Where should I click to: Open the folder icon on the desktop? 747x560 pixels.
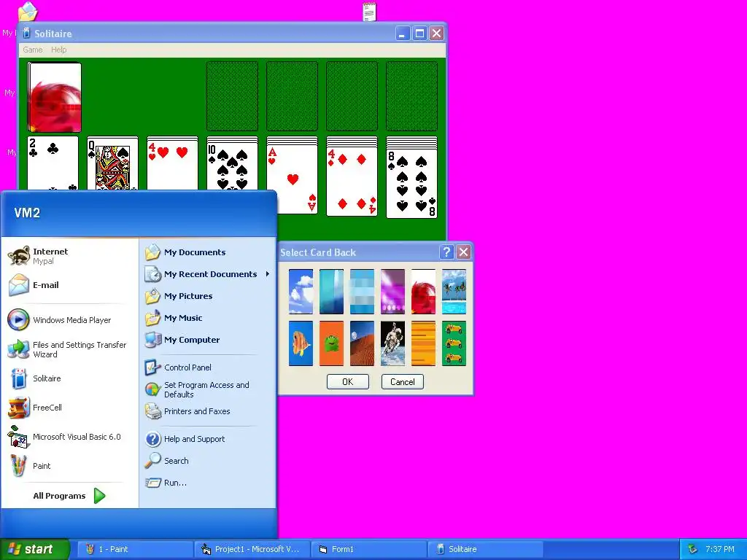tap(28, 12)
